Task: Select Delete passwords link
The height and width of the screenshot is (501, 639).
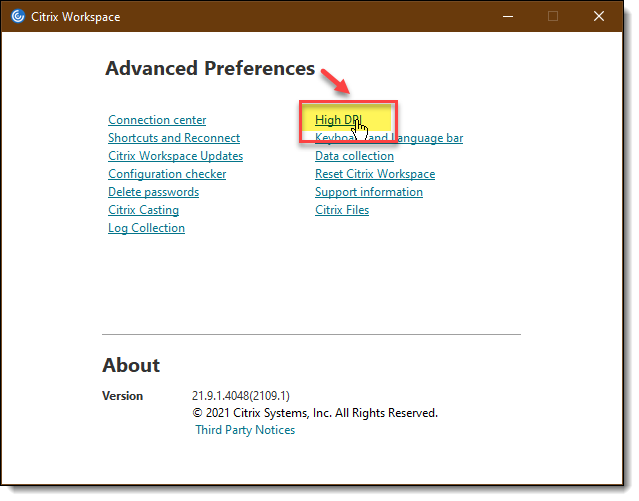Action: click(154, 192)
